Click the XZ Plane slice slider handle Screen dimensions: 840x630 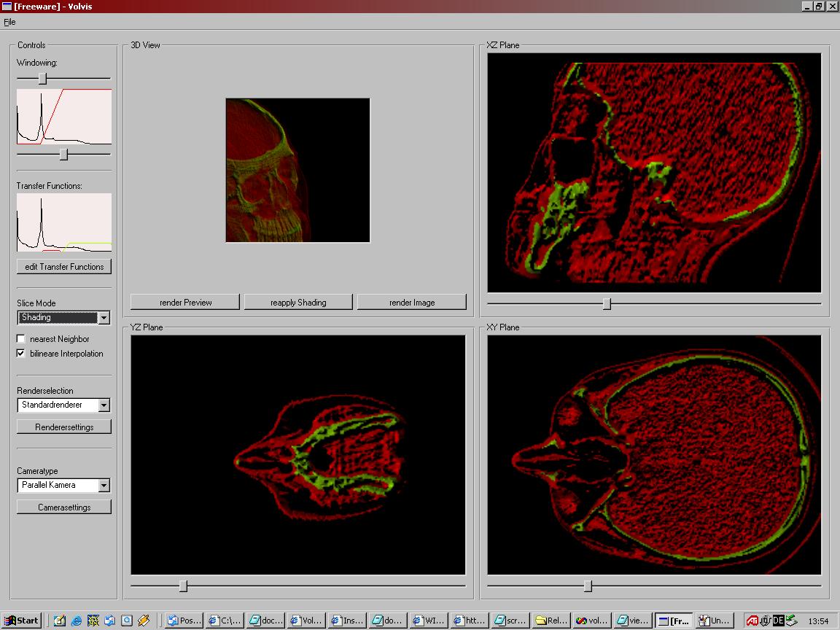coord(607,303)
